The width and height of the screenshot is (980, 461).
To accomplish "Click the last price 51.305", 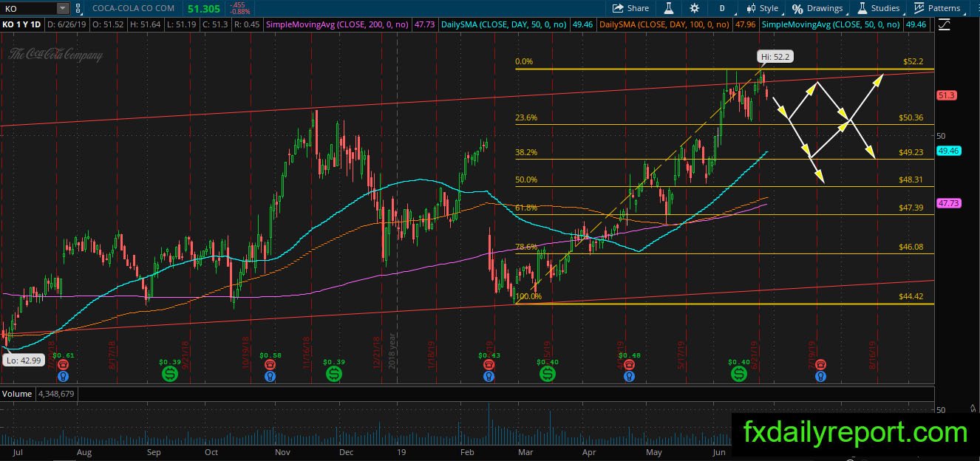I will coord(203,7).
